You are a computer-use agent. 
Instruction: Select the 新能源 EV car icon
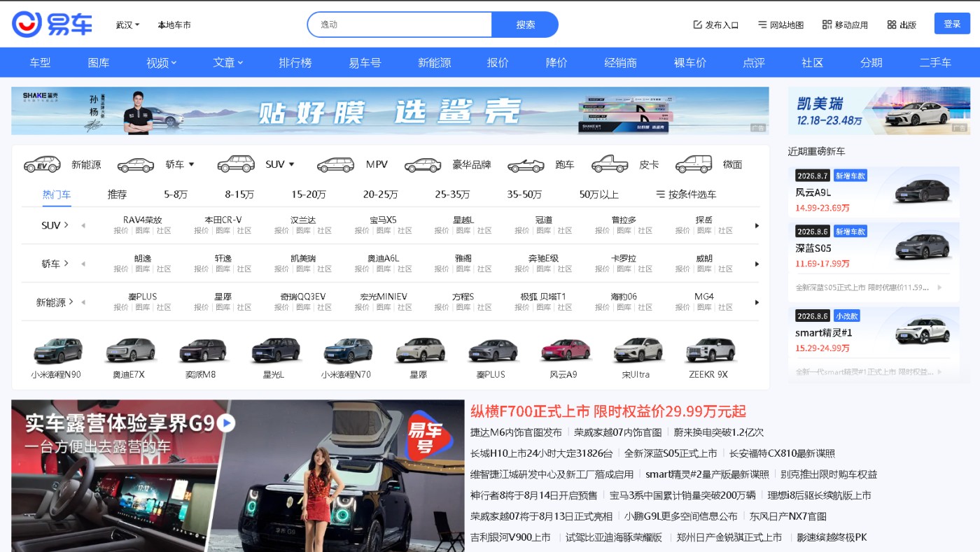point(43,164)
